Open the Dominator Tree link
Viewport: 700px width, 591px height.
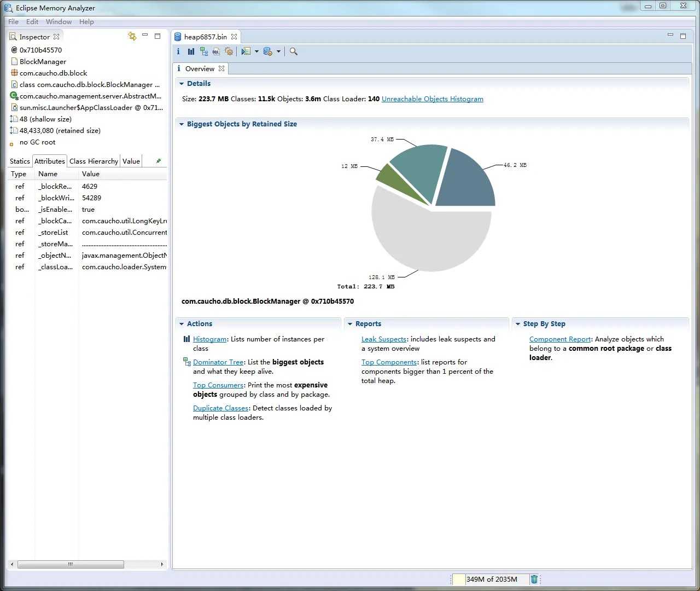pyautogui.click(x=218, y=362)
